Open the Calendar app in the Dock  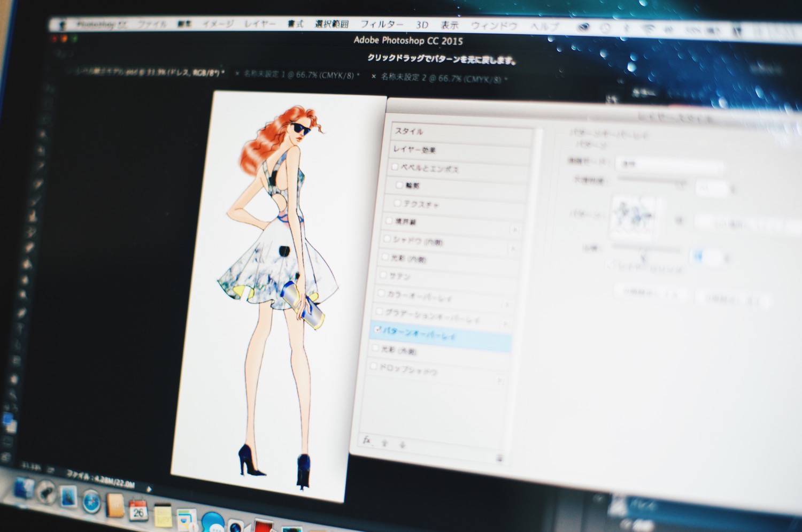[138, 511]
